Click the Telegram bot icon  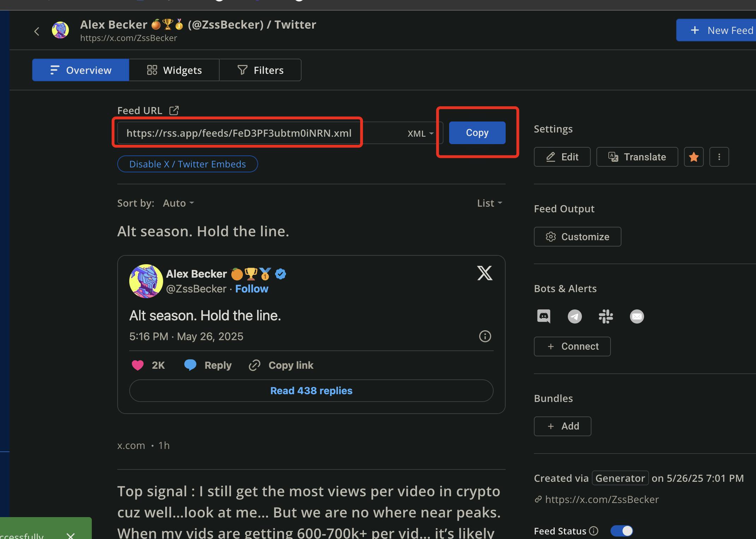tap(575, 316)
